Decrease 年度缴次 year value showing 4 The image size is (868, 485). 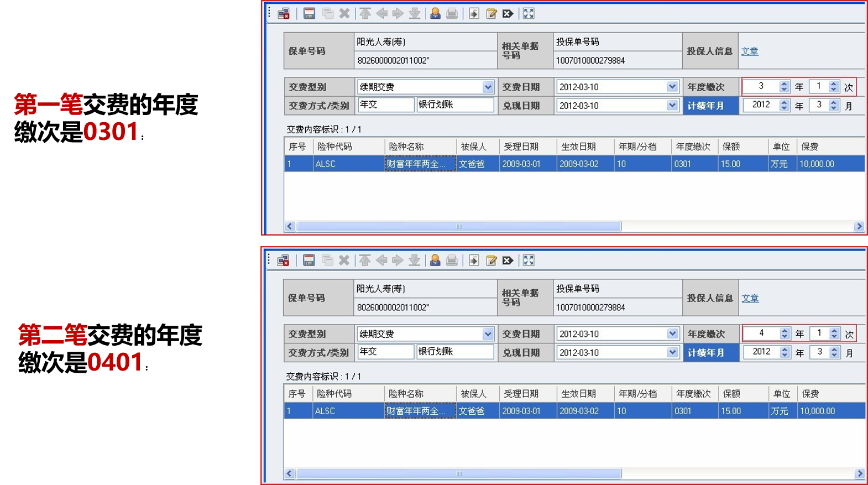point(785,336)
